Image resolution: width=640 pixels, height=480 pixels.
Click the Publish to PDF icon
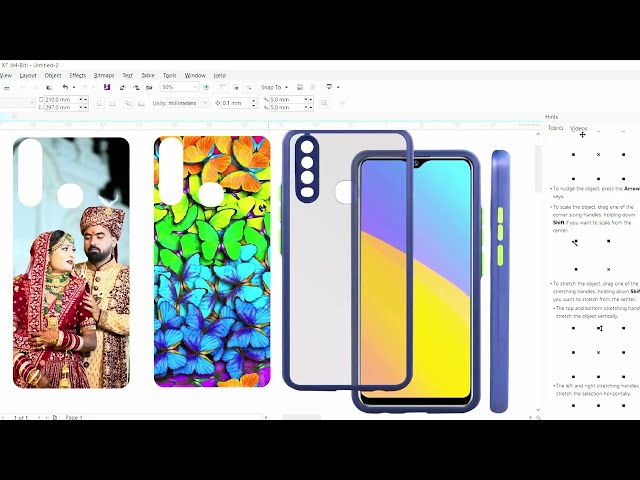click(149, 87)
